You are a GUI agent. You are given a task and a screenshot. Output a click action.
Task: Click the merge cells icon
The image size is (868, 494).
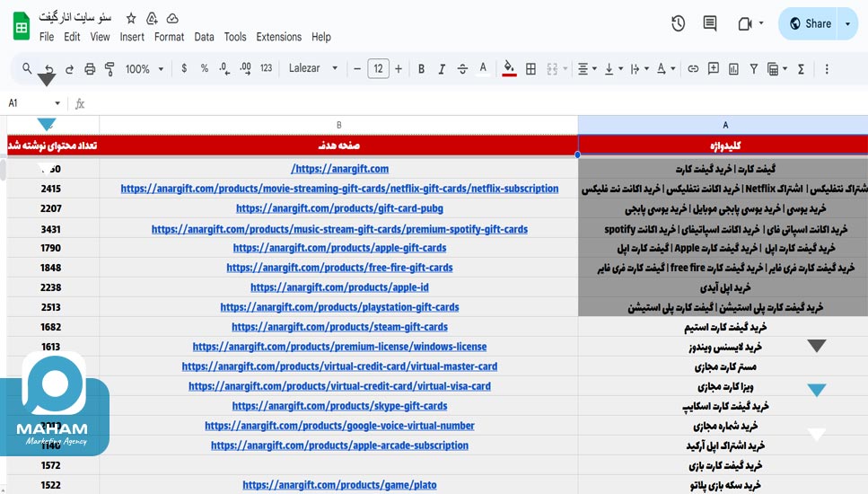tap(552, 68)
